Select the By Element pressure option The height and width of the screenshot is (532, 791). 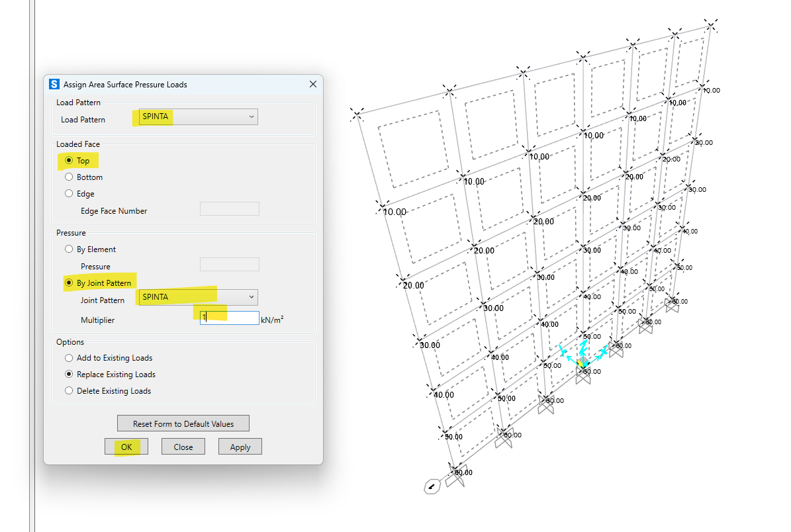[x=69, y=249]
